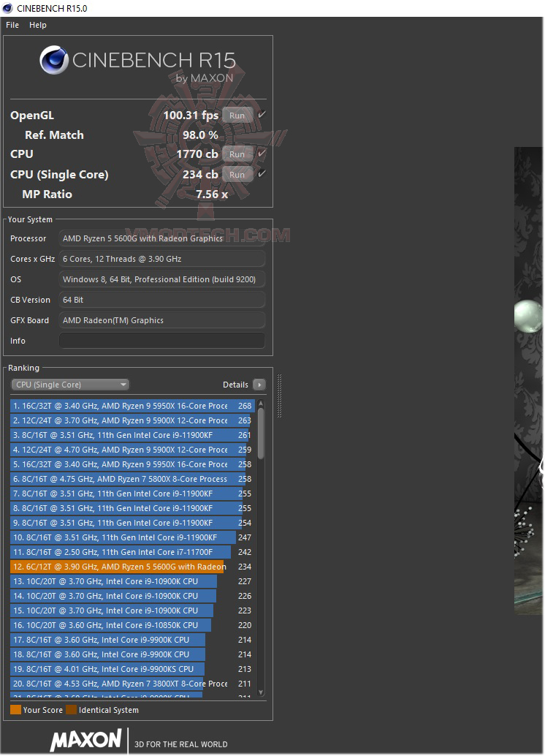Select ranking row 7 Core i9-11900KF scoring 255
545x756 pixels.
[x=132, y=494]
